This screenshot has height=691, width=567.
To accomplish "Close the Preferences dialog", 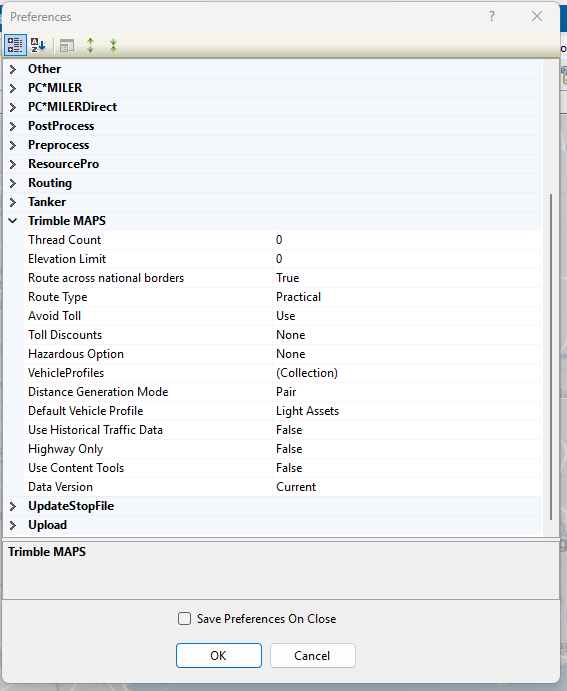I will tap(537, 17).
